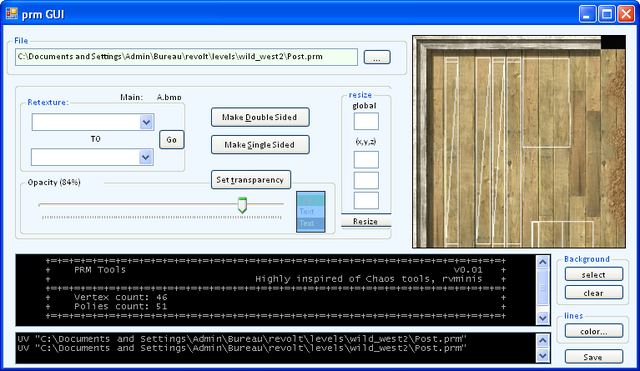Click the Go retexture button
This screenshot has width=640, height=371.
(171, 140)
